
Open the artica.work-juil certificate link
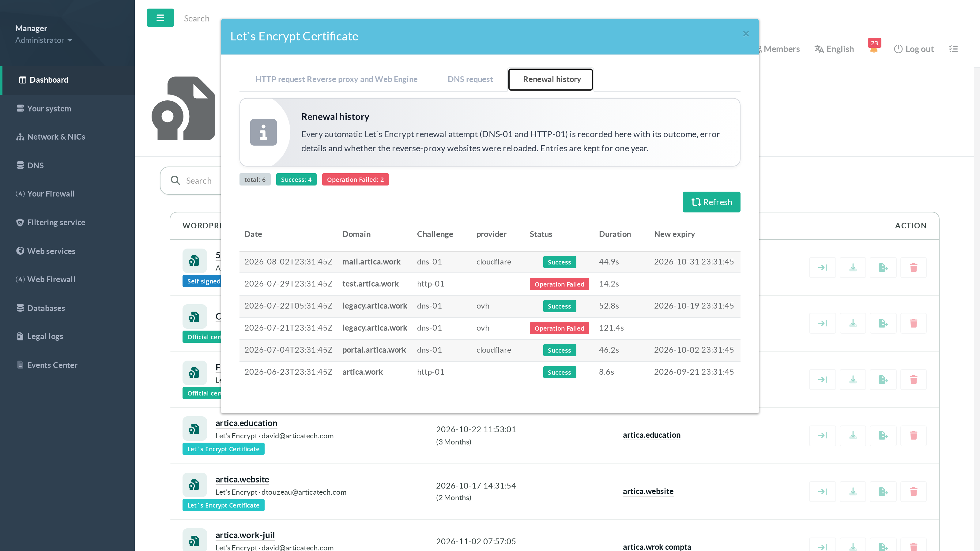click(245, 535)
